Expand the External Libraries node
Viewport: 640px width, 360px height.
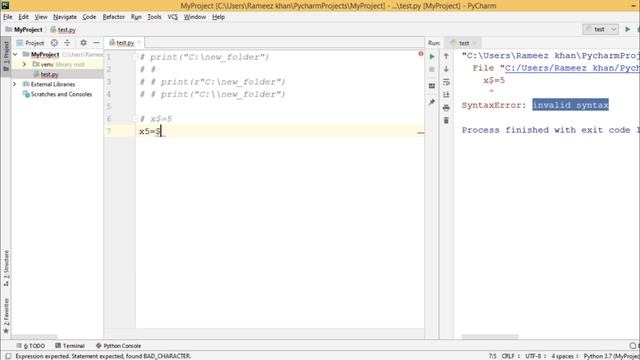click(x=15, y=84)
